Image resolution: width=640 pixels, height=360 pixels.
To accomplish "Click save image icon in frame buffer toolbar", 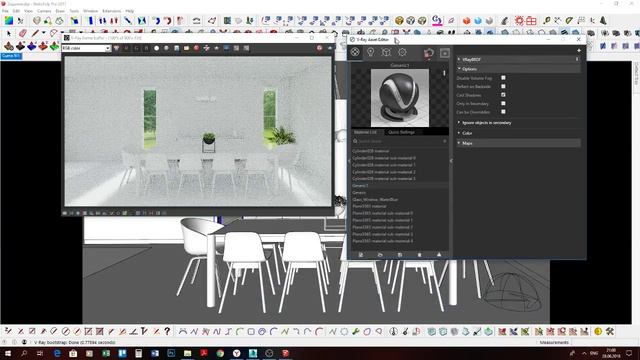I will pyautogui.click(x=176, y=48).
